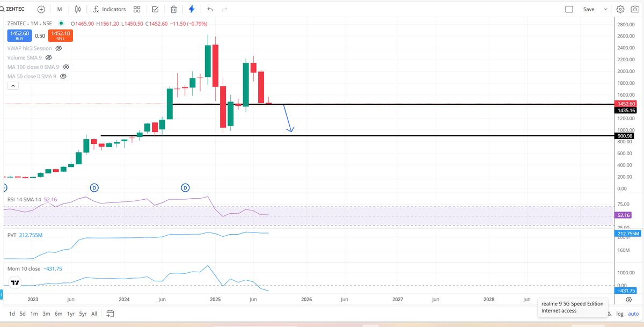The image size is (644, 327).
Task: Add a symbol to compare using plus icon
Action: point(41,9)
